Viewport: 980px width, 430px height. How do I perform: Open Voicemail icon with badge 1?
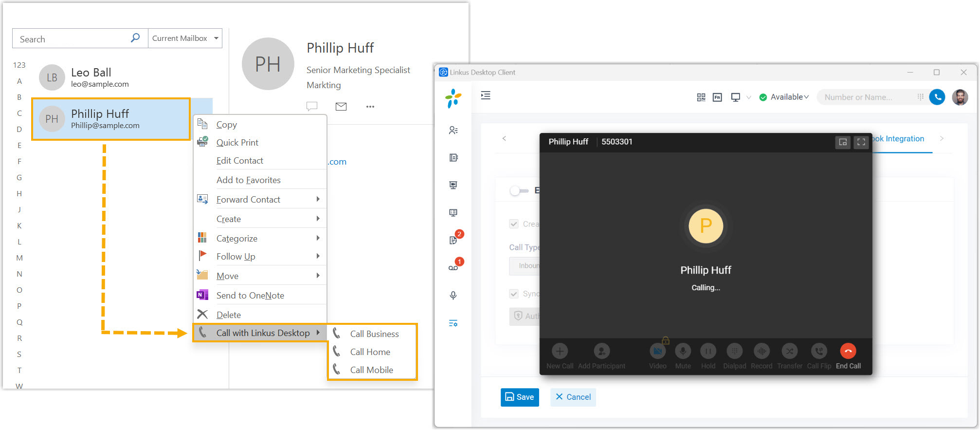tap(454, 268)
